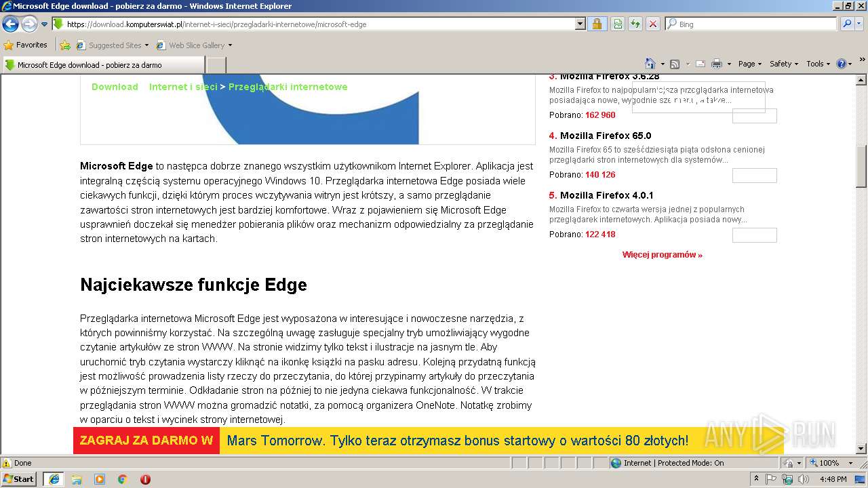This screenshot has height=488, width=868.
Task: Toggle Compatibility View icon
Action: pyautogui.click(x=618, y=24)
